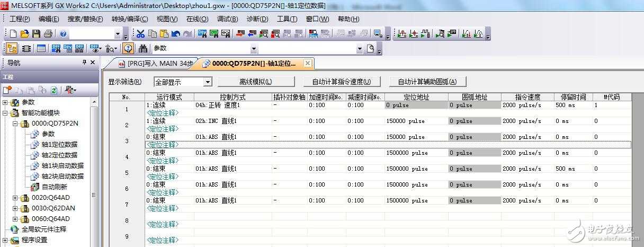Open the 工程(P) menu
Viewport: 644px width, 247px height.
pyautogui.click(x=20, y=19)
